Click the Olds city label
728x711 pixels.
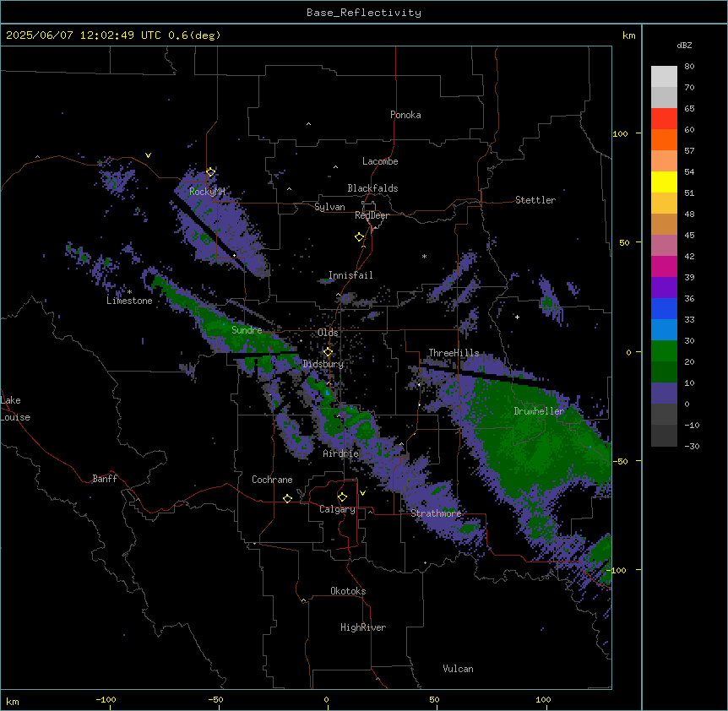click(328, 333)
